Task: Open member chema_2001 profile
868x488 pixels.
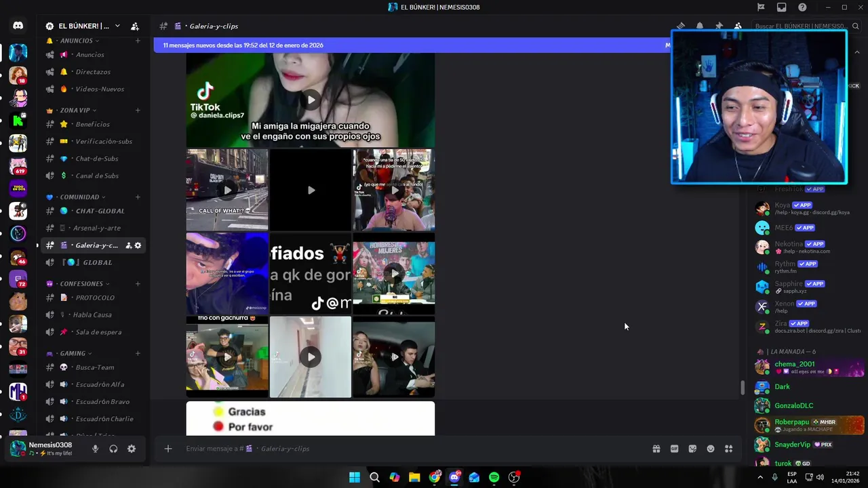Action: (809, 367)
